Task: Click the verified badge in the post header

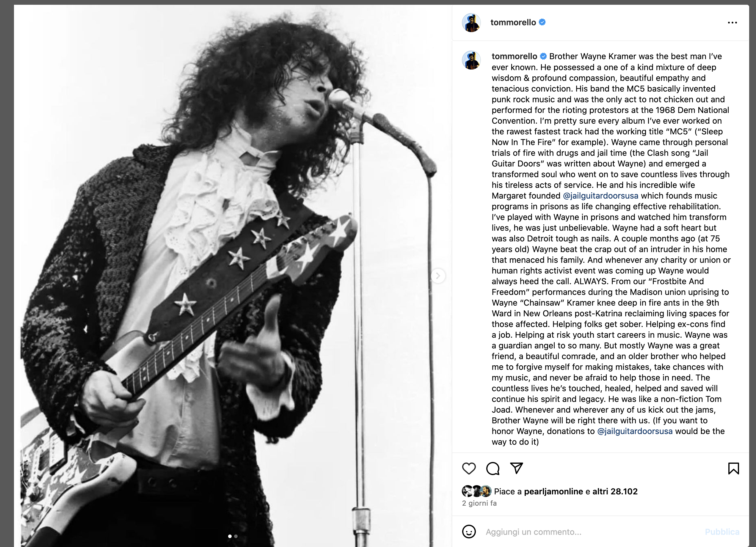Action: pos(542,22)
